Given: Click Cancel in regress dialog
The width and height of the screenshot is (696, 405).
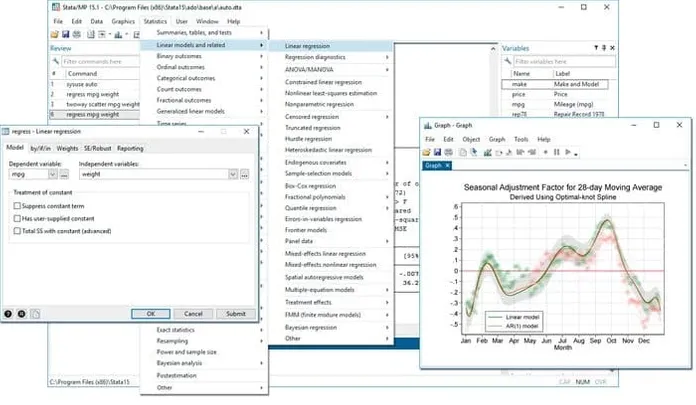Looking at the screenshot, I should point(193,314).
